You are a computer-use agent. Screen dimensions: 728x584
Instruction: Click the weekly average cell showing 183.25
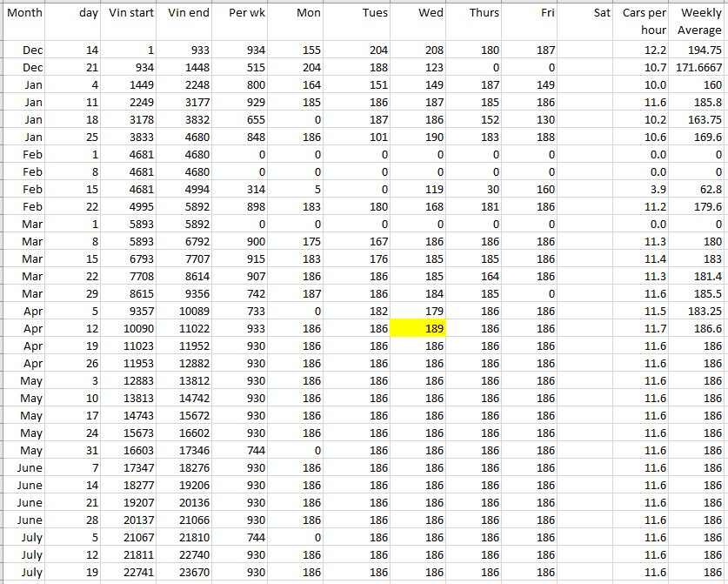coord(698,311)
